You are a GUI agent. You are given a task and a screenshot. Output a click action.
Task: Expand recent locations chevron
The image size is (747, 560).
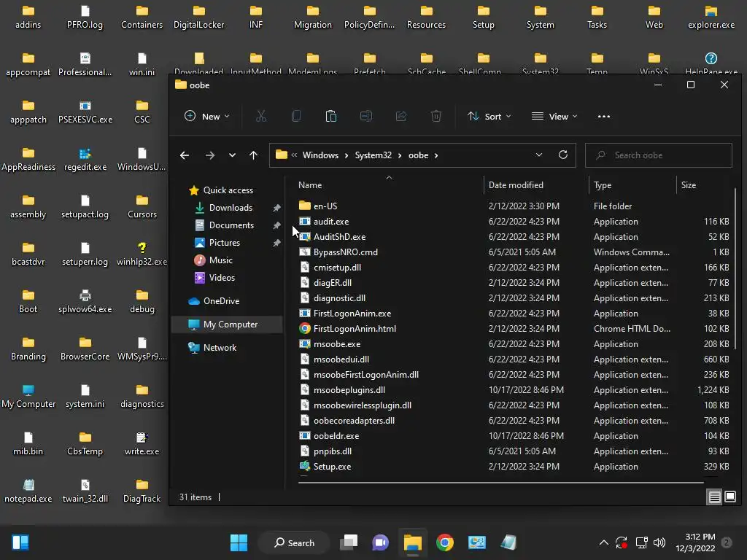point(232,155)
